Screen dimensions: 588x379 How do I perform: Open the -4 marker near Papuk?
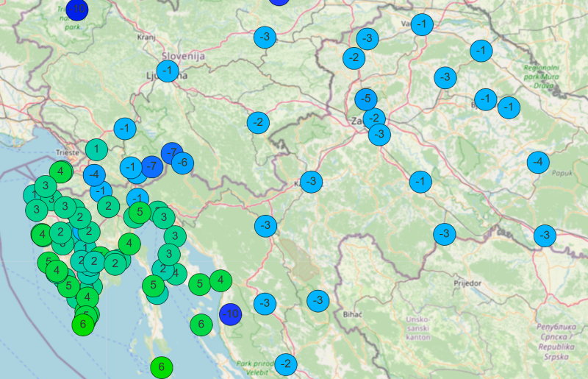(x=538, y=162)
